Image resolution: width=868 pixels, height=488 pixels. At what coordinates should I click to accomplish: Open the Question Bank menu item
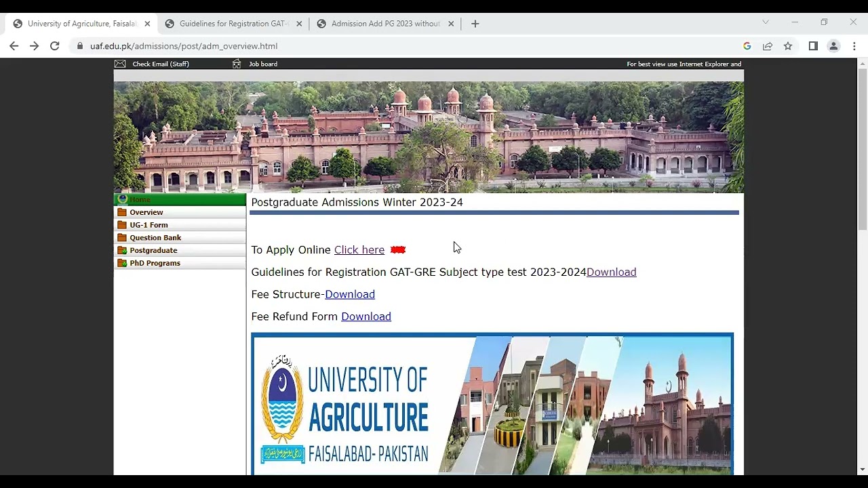(180, 238)
